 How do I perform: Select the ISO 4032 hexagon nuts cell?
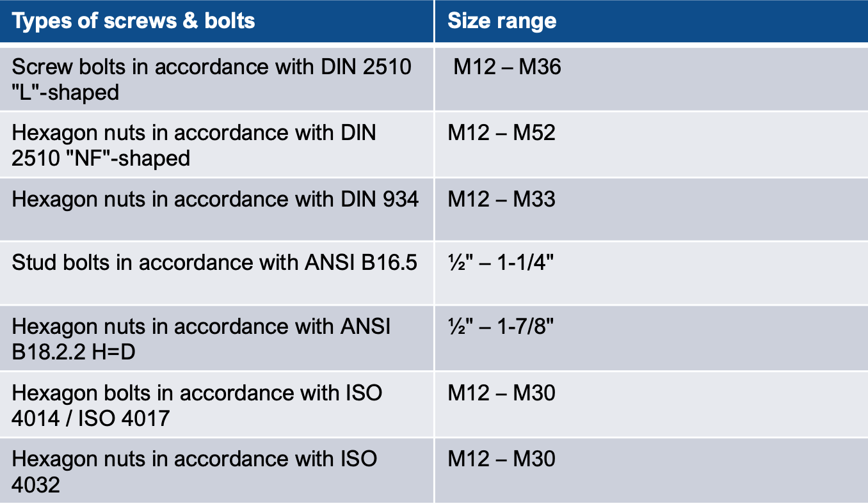pyautogui.click(x=217, y=471)
